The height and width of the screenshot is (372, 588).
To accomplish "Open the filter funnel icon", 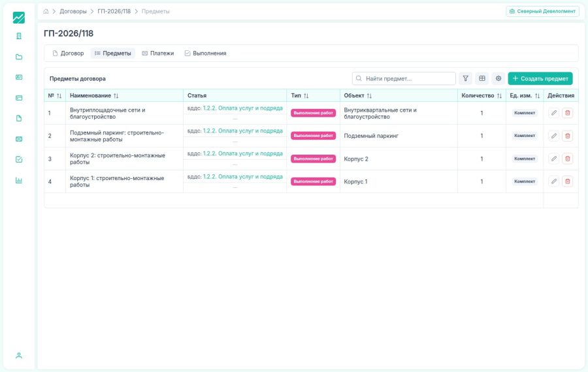I will point(465,78).
